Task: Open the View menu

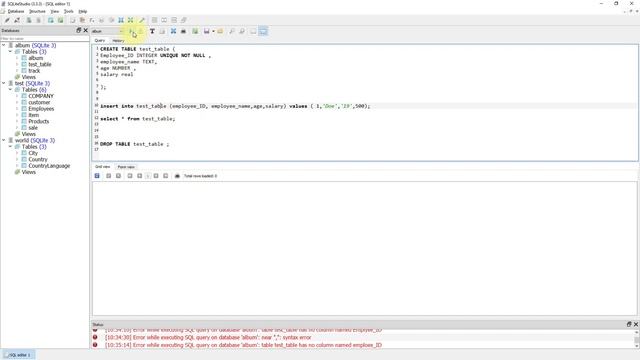Action: pyautogui.click(x=55, y=11)
